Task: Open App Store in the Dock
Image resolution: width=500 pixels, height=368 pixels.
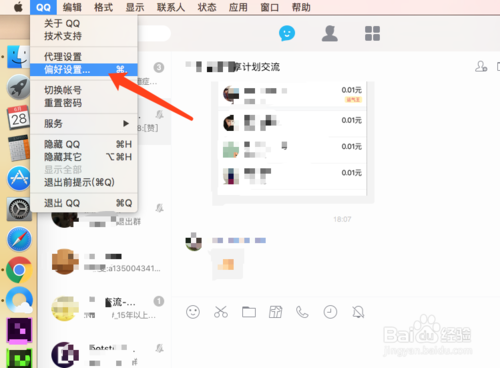Action: tap(19, 178)
